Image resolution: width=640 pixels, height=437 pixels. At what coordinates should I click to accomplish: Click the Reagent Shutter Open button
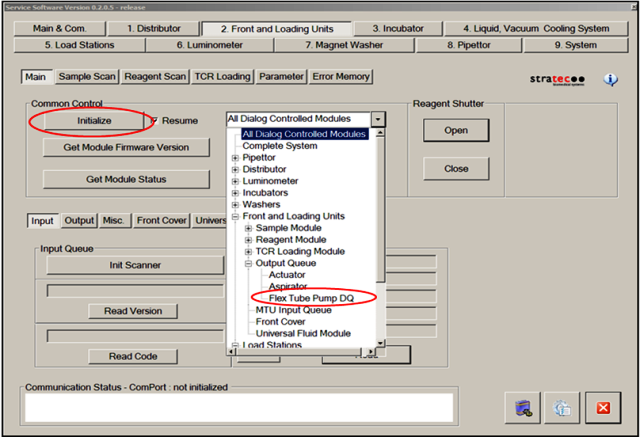456,130
